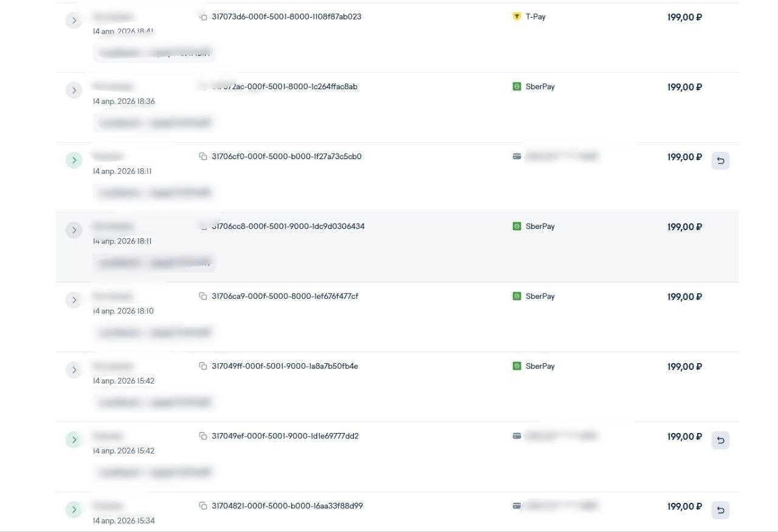Copy payment ID 31706cf0-000f-5000-b000-1f27a73c5cb0
The image size is (778, 532).
coord(203,157)
